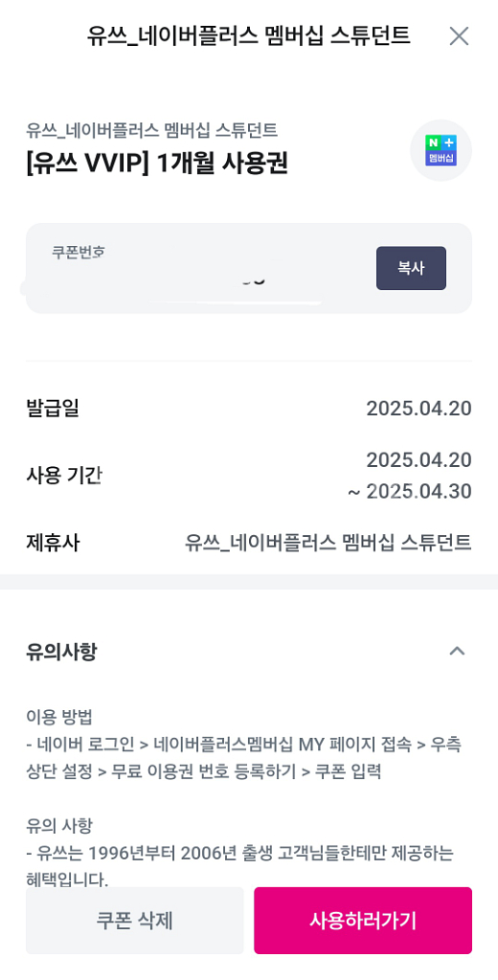Screen dimensions: 498x980
Task: Select the 이용 방법 heading text
Action: [57, 717]
